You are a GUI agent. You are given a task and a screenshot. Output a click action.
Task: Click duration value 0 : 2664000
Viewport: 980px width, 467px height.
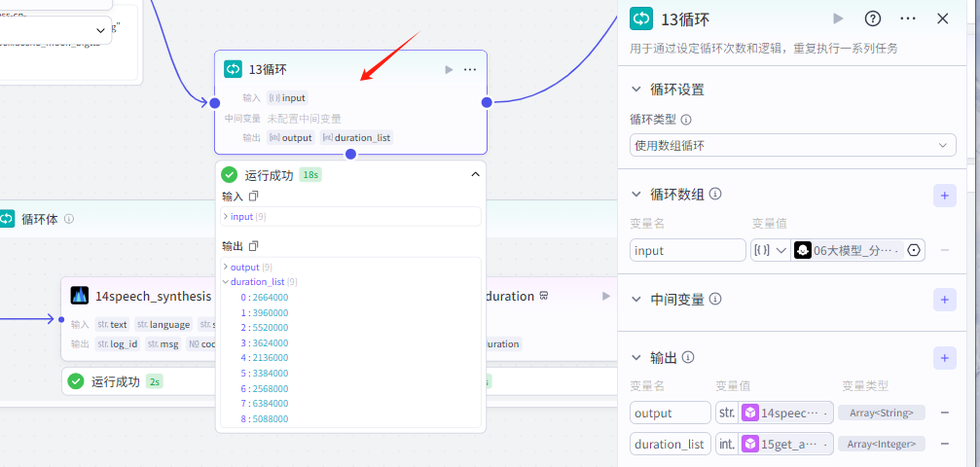click(x=265, y=297)
